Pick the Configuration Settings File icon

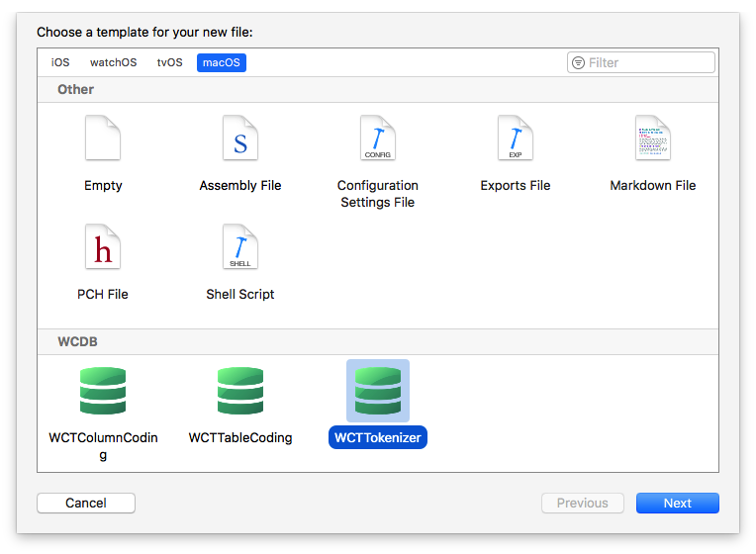tap(377, 138)
